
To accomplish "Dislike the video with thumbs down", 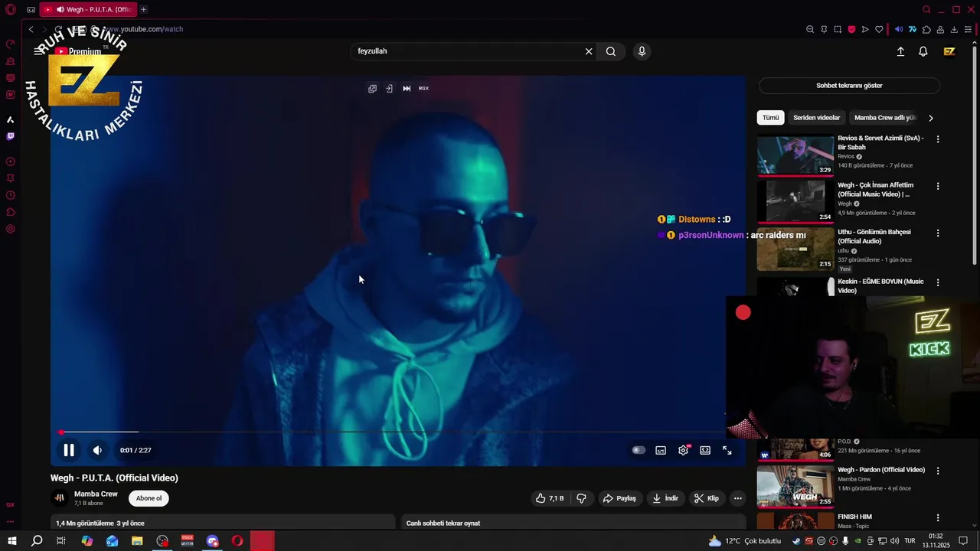I will 581,498.
